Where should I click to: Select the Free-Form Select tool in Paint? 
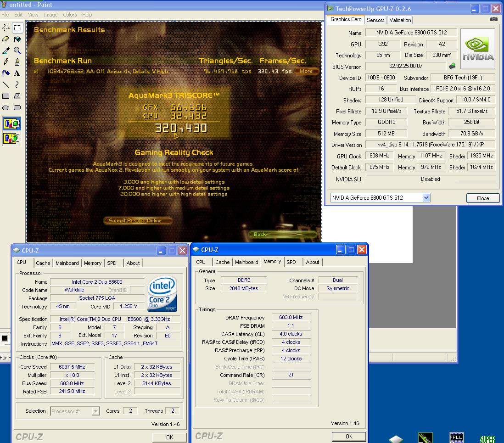(x=6, y=28)
